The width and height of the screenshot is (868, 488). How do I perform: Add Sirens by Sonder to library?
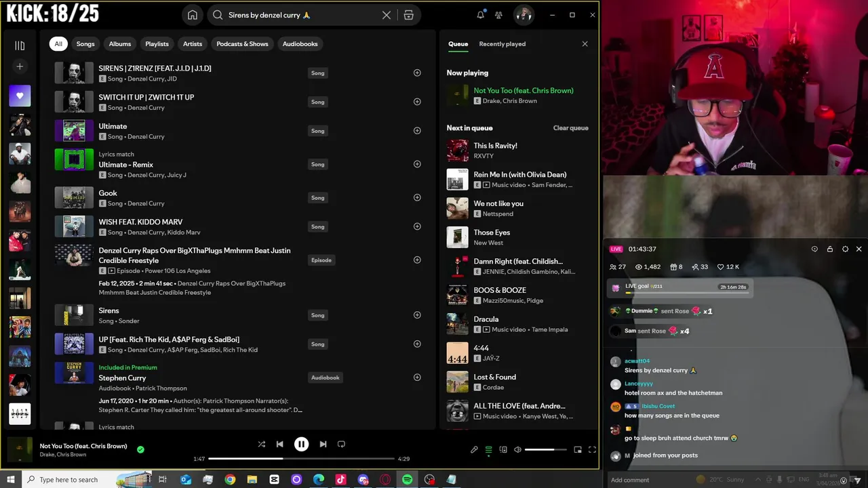(417, 315)
